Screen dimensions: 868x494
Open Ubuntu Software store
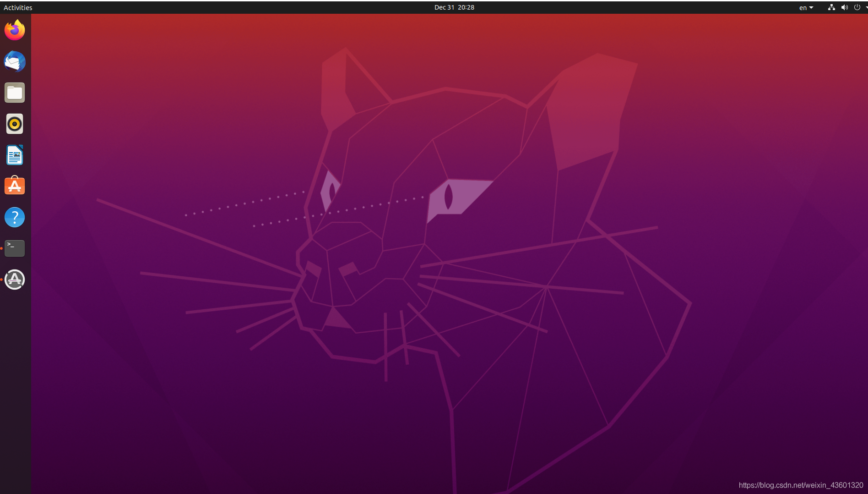coord(15,186)
